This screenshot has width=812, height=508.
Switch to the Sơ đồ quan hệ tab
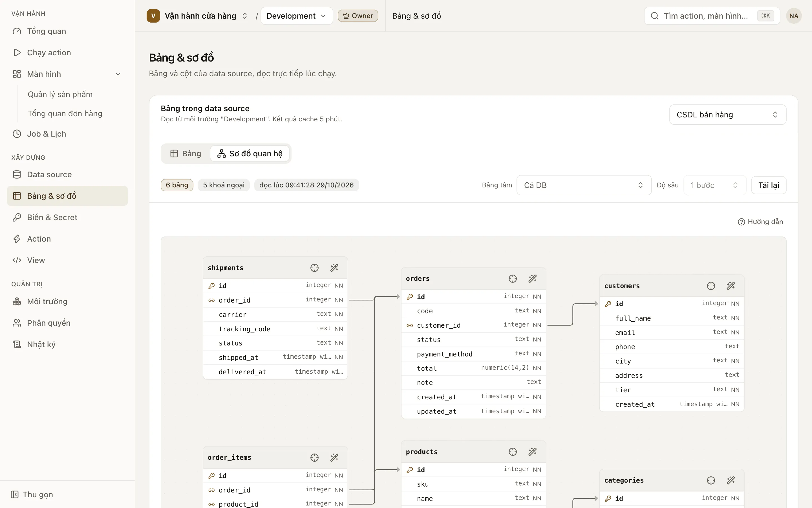point(250,154)
